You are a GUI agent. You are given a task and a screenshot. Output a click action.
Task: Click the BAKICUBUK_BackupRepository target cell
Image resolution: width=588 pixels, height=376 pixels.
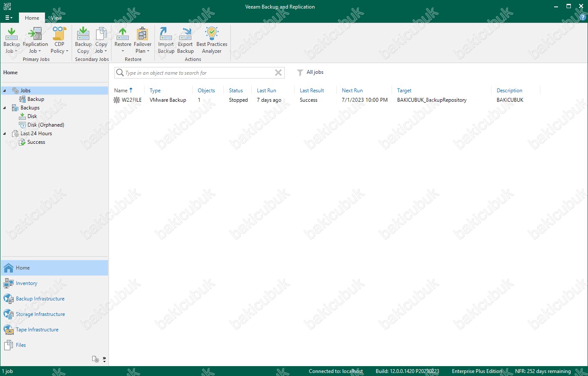click(x=432, y=100)
